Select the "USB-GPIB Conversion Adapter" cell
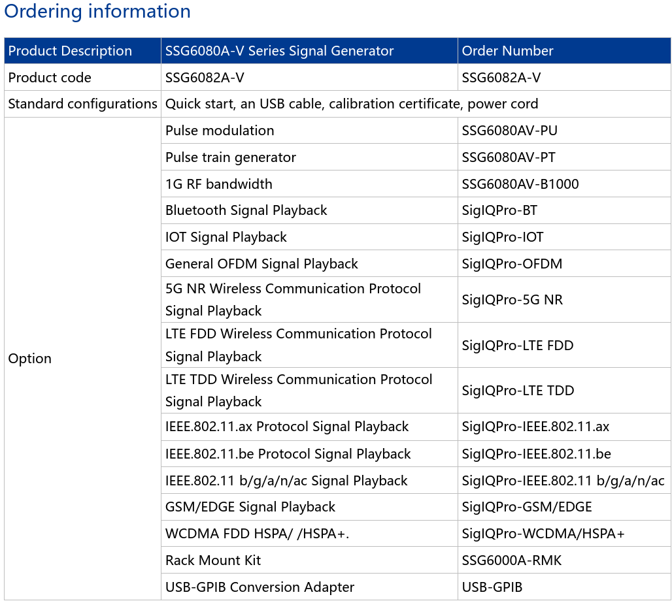672x616 pixels. pyautogui.click(x=260, y=587)
